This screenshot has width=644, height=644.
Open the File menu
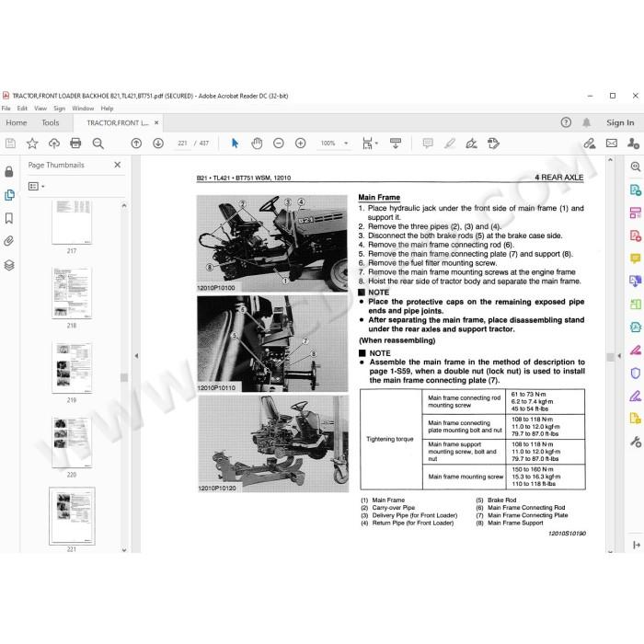coord(6,109)
